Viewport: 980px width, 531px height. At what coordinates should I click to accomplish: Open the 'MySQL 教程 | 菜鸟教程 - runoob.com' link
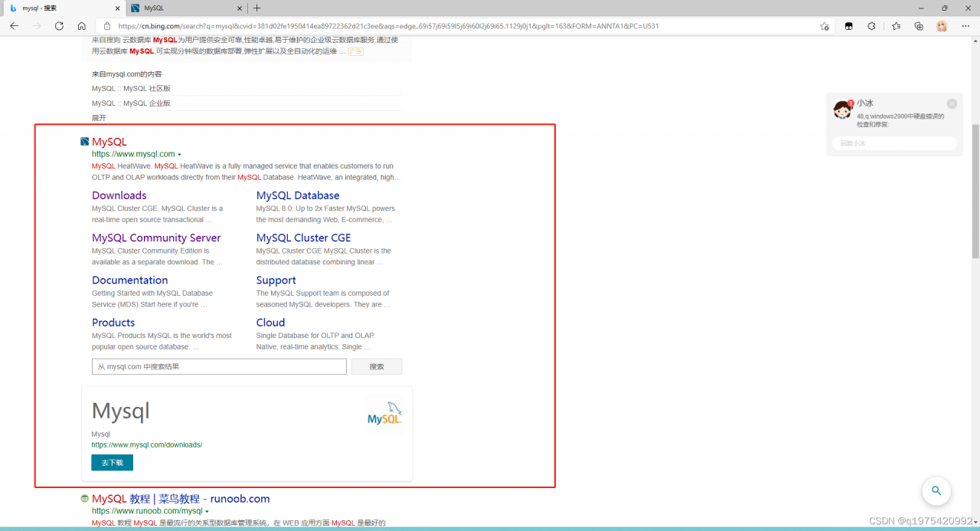click(x=181, y=499)
